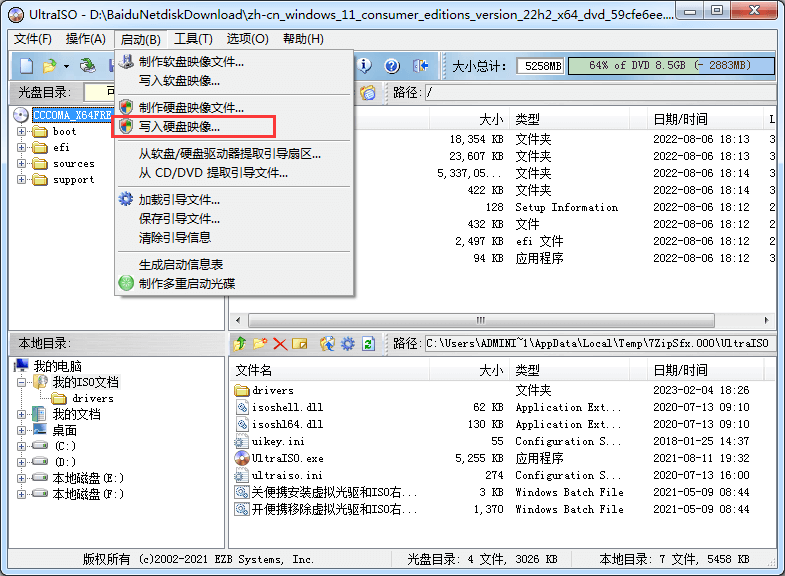
Task: Click the red Delete X in local toolbar
Action: point(280,344)
